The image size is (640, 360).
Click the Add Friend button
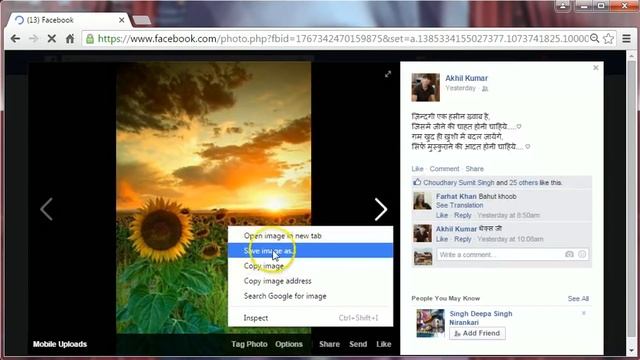point(477,333)
